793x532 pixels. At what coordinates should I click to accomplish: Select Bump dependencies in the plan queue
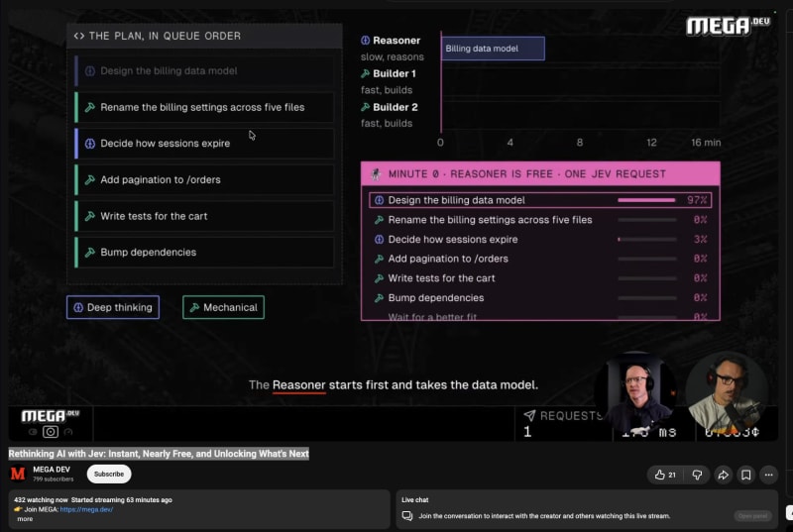[x=204, y=252]
